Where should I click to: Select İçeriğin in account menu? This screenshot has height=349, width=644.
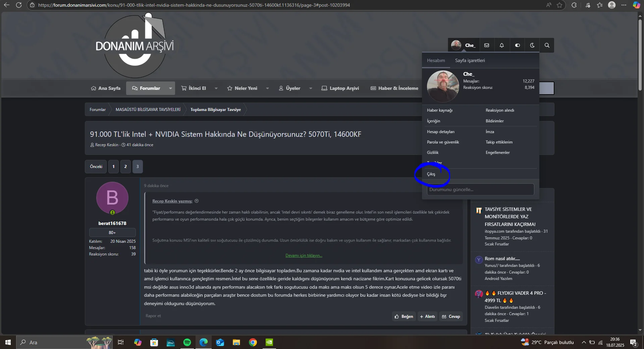point(433,121)
